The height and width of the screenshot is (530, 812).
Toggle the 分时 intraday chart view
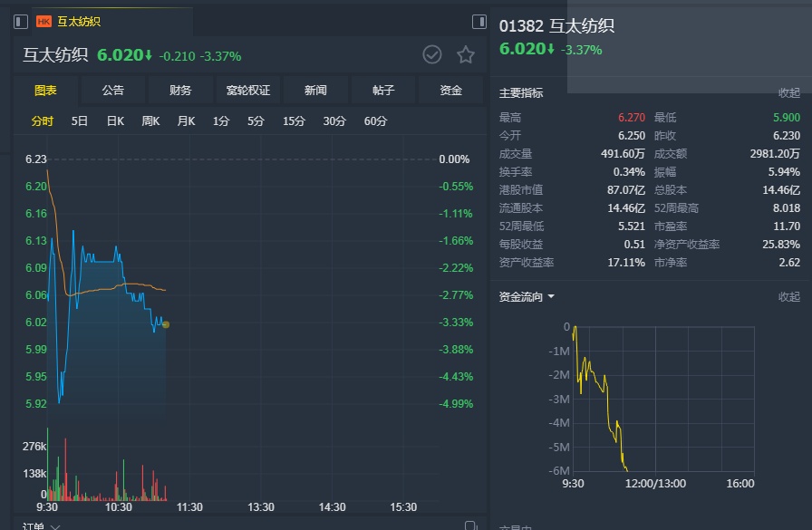(x=43, y=120)
